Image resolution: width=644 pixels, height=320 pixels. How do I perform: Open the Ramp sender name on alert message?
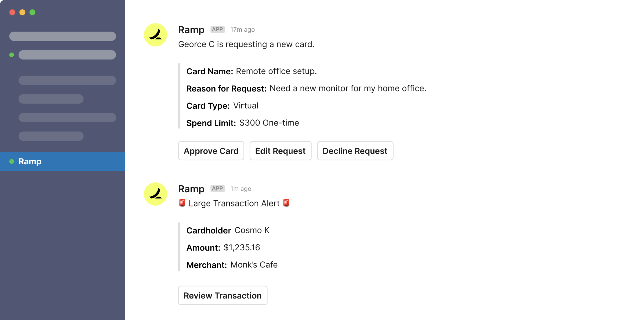click(x=191, y=189)
